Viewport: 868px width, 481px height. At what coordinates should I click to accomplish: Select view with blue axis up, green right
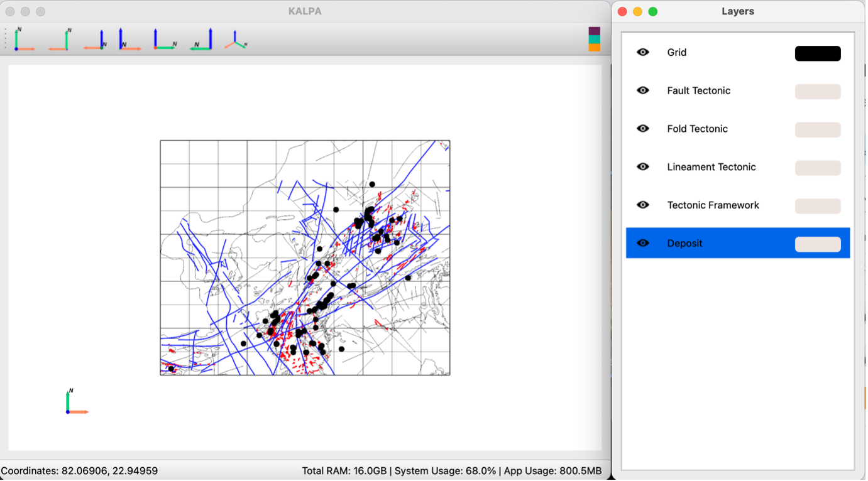[165, 40]
